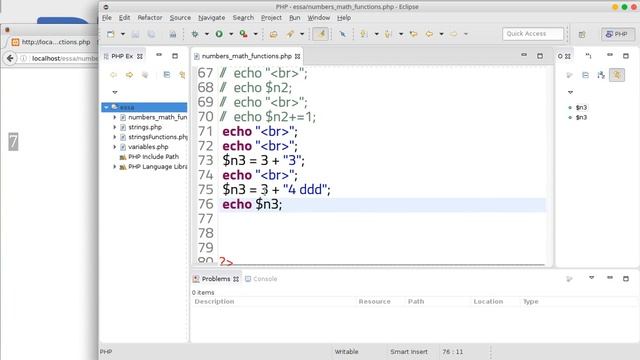Open the Project menu
Screen dimensions: 640x360
tap(271, 18)
